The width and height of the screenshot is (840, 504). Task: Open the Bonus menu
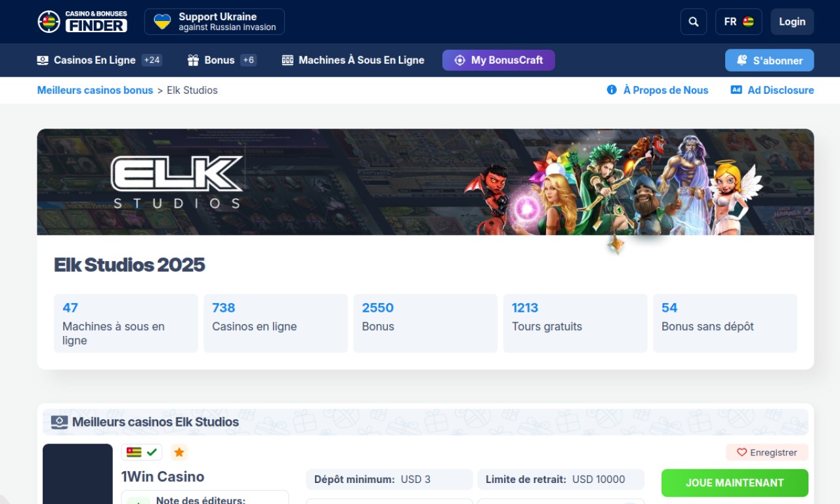coord(219,60)
